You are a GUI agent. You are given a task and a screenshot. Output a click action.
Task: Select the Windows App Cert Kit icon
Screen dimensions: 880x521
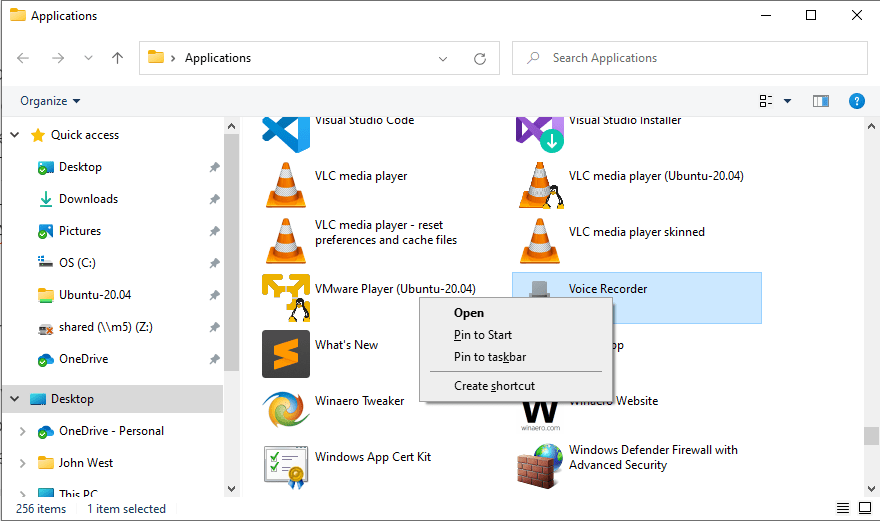tap(286, 465)
